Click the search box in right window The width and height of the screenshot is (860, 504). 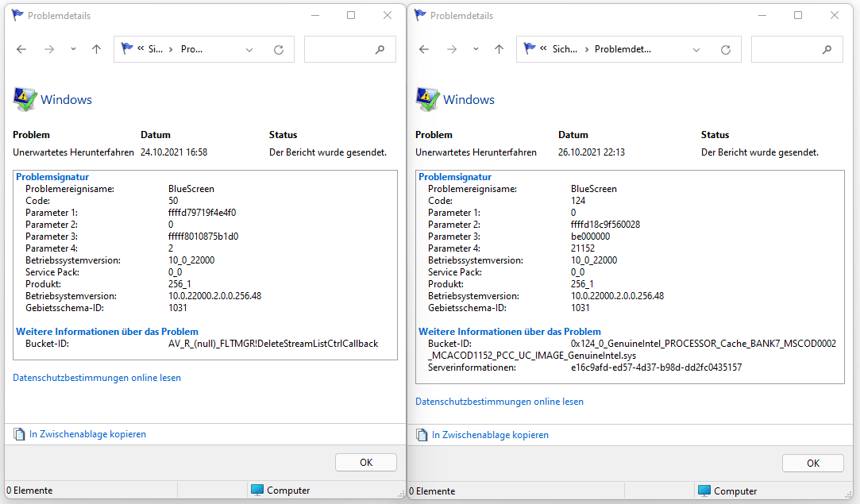click(x=797, y=49)
